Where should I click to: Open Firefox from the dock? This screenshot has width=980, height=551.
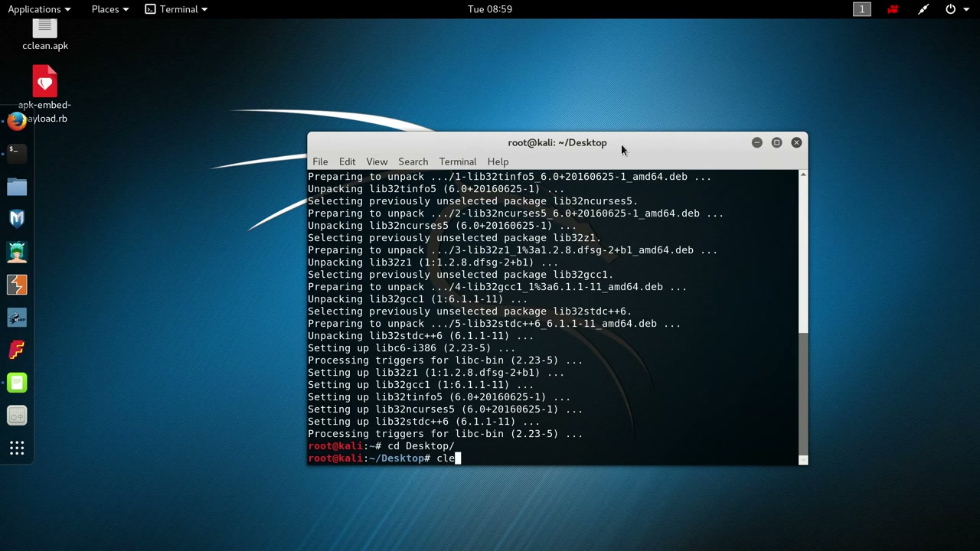click(17, 121)
